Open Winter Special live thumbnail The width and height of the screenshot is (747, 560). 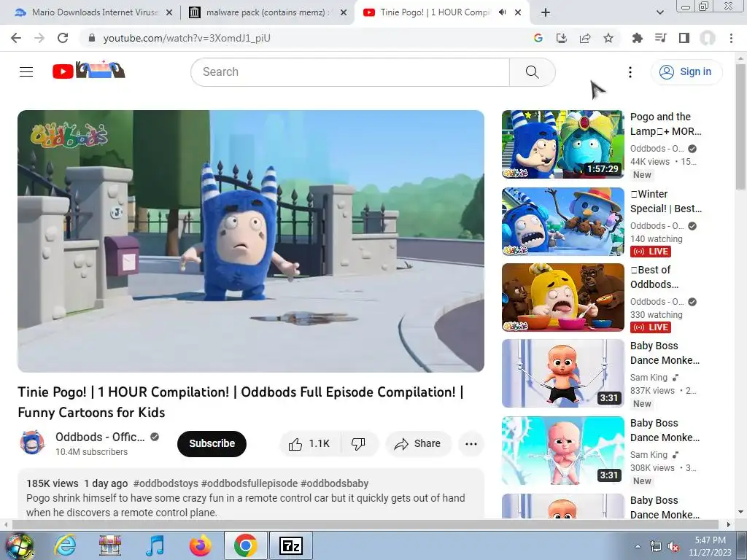pyautogui.click(x=562, y=222)
